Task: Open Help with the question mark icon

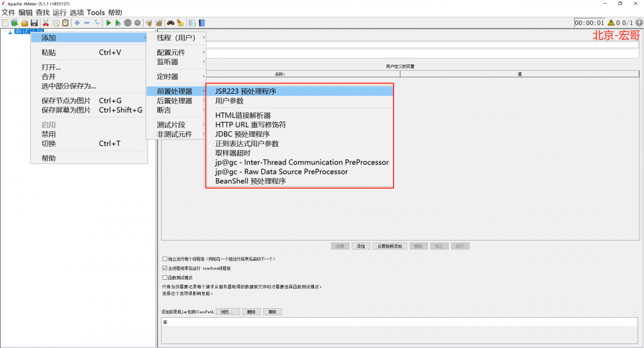Action: 202,23
